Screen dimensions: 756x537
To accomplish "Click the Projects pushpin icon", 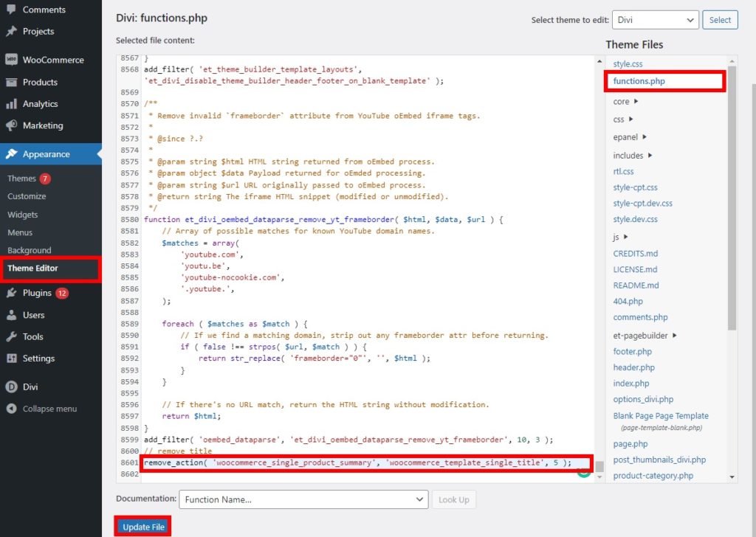I will click(12, 31).
